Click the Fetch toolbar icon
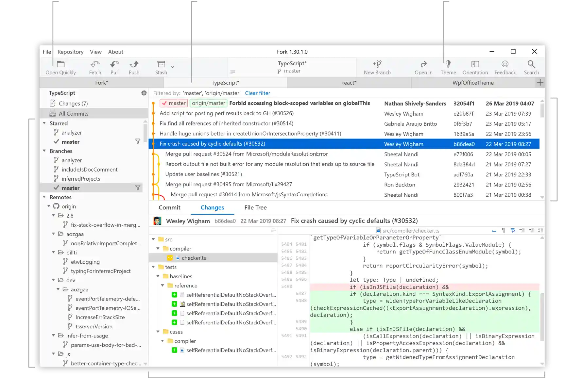 click(x=95, y=64)
